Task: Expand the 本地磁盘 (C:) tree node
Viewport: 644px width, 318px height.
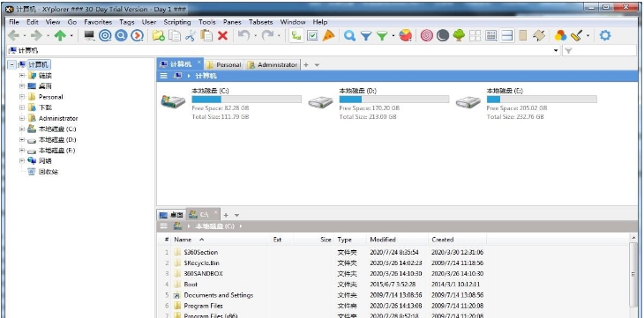Action: click(22, 129)
